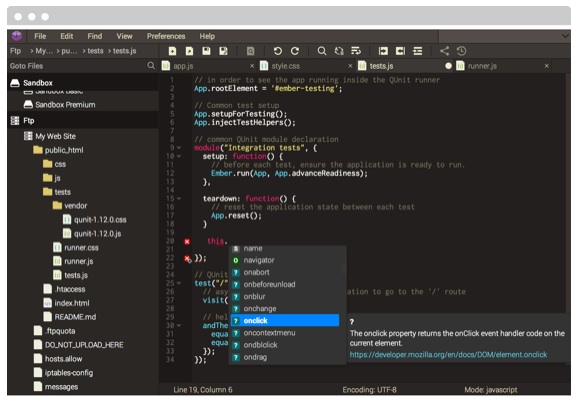Click the Indent selection icon
579x400 pixels.
[x=383, y=51]
